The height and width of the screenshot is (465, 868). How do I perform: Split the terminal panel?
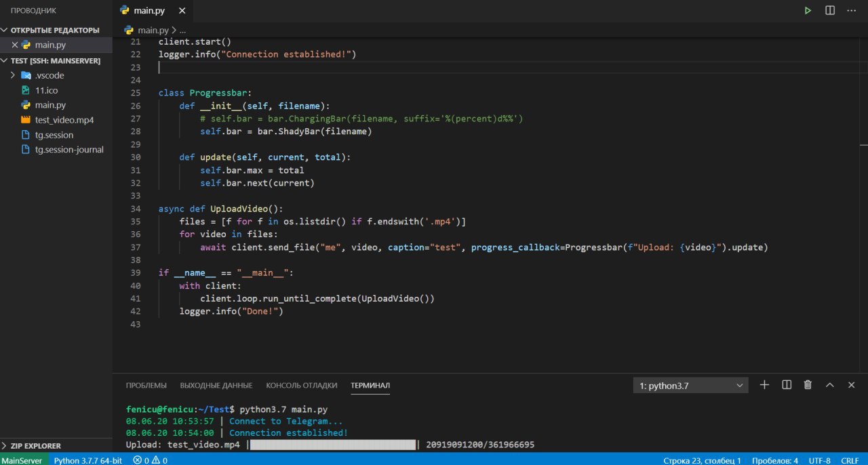787,385
